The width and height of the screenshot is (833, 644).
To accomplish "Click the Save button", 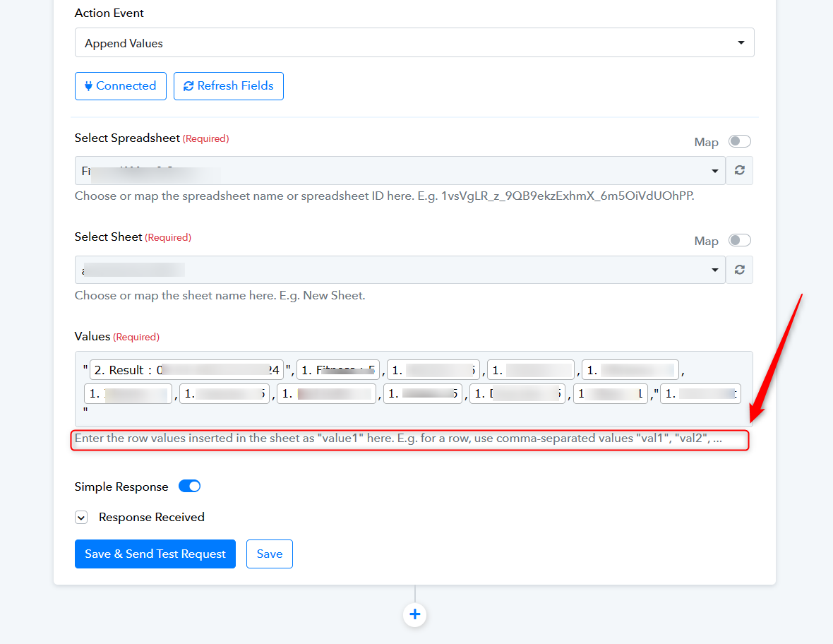I will tap(270, 554).
